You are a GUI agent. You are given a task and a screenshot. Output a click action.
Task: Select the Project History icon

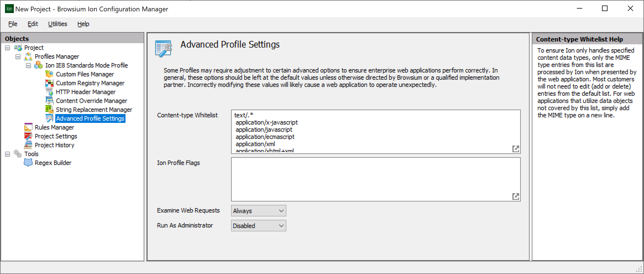28,145
